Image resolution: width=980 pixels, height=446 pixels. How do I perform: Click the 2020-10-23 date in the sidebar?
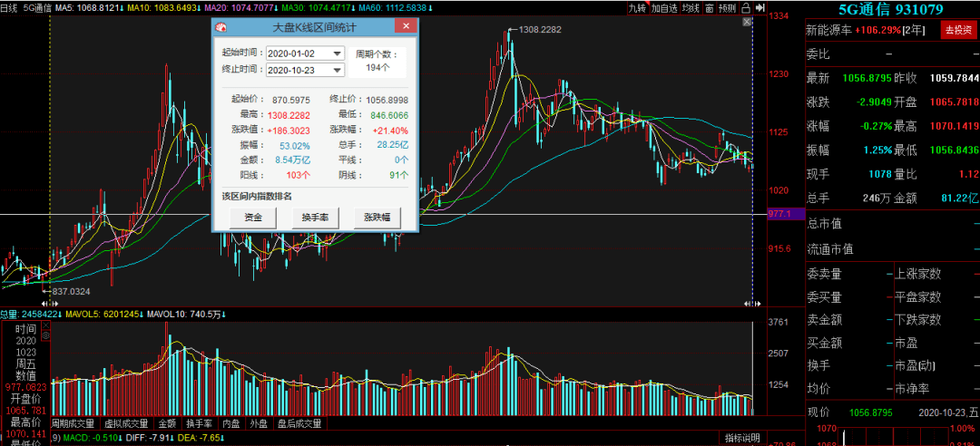948,412
